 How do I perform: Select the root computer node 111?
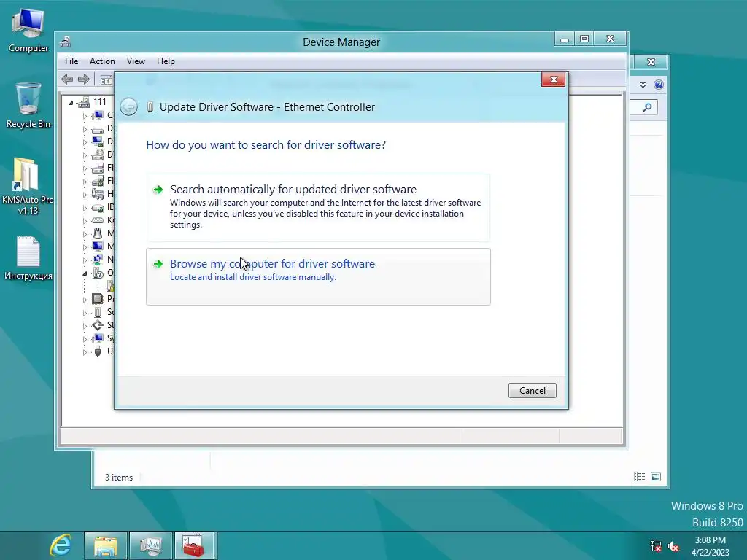pyautogui.click(x=99, y=102)
